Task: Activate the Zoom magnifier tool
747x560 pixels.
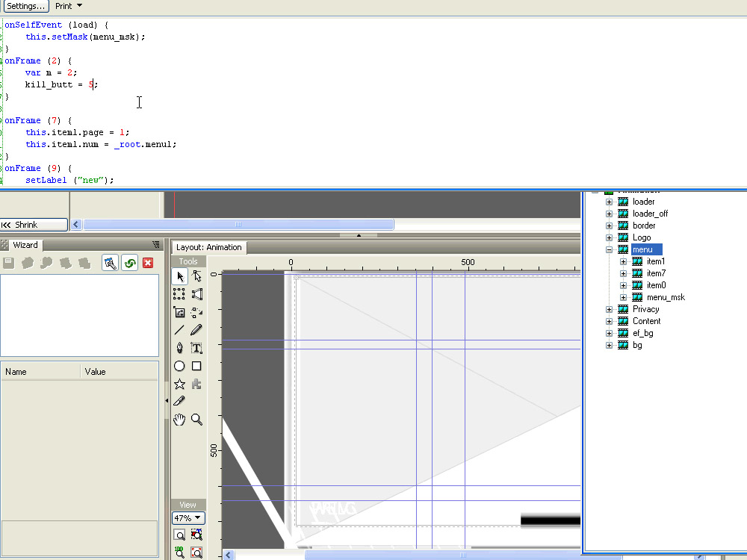Action: [196, 420]
